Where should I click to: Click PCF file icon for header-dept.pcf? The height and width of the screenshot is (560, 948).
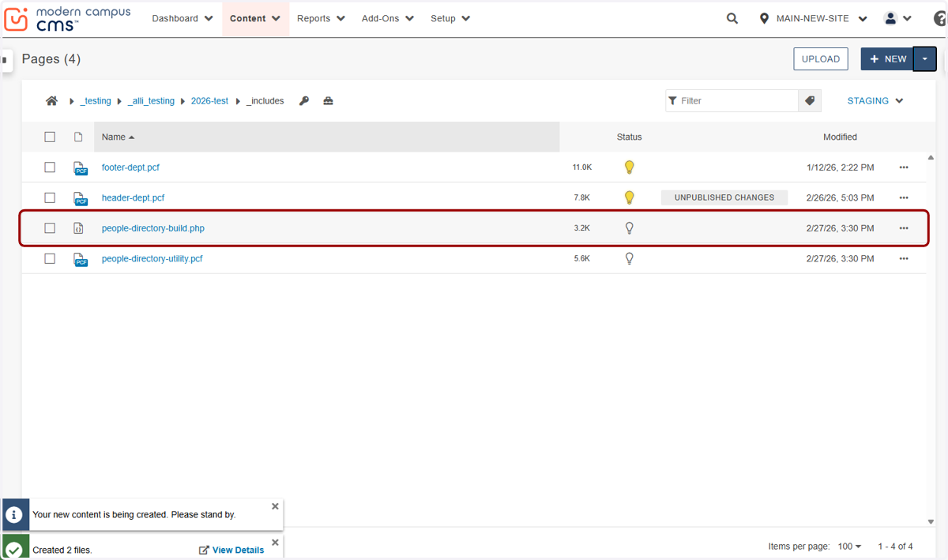tap(80, 198)
